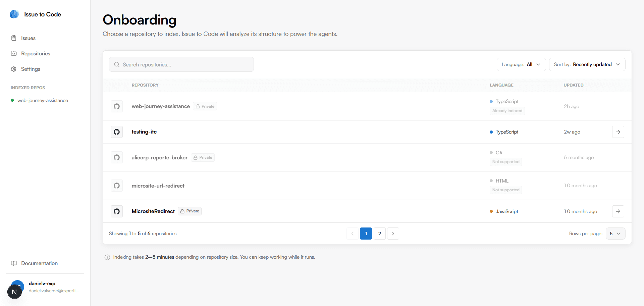Viewport: 644px width, 306px height.
Task: Click the arrow button for MicrositeRedirect
Action: tap(618, 211)
